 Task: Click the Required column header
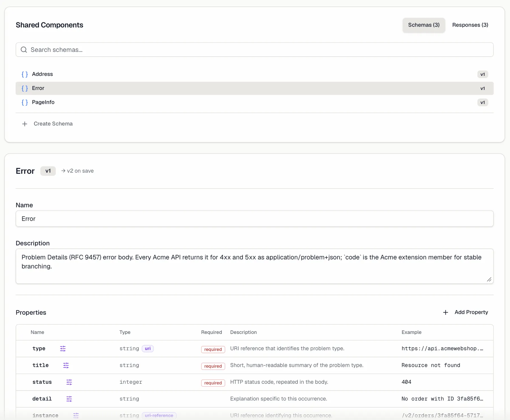click(x=211, y=332)
